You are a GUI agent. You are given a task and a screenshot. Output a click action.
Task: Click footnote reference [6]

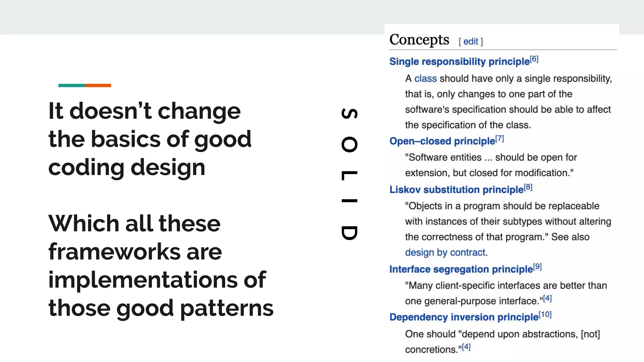(534, 59)
